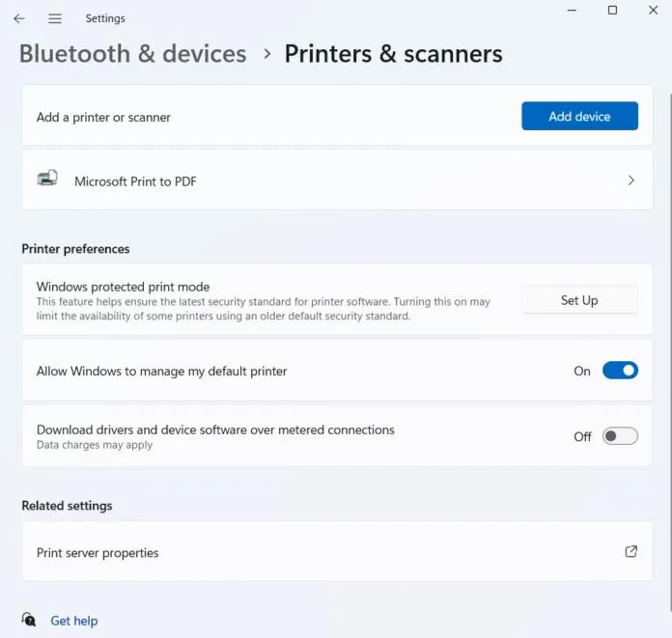Click the Microsoft Print to PDF printer icon
This screenshot has height=638, width=672.
47,178
